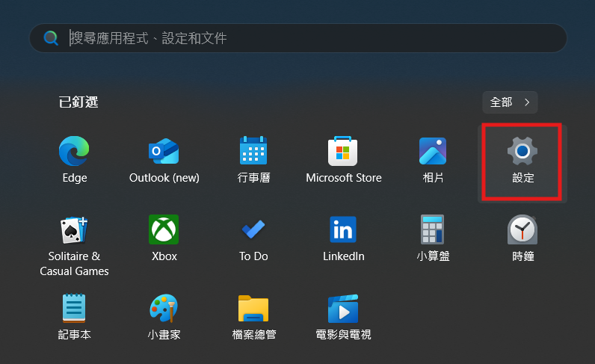Launch Solitaire & Casual Games
Screen dimensions: 595x364
pos(75,246)
